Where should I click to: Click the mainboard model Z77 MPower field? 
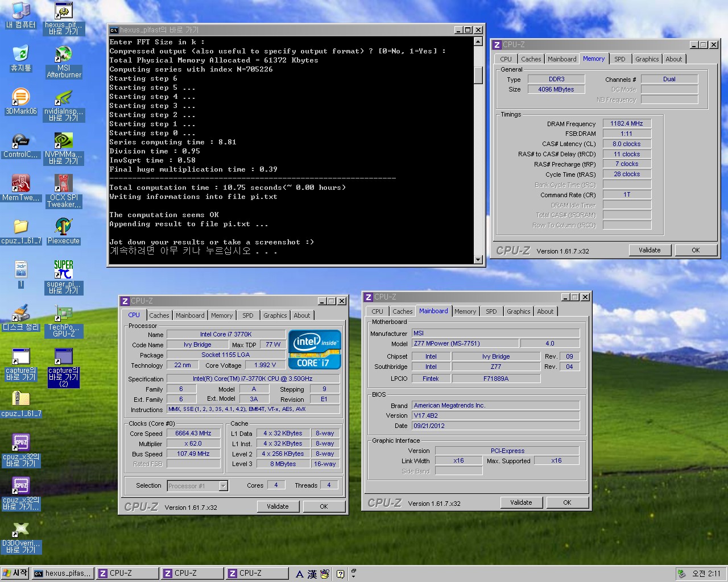466,343
